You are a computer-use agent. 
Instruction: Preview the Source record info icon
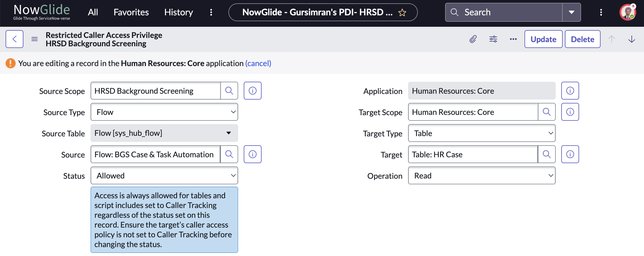[253, 154]
